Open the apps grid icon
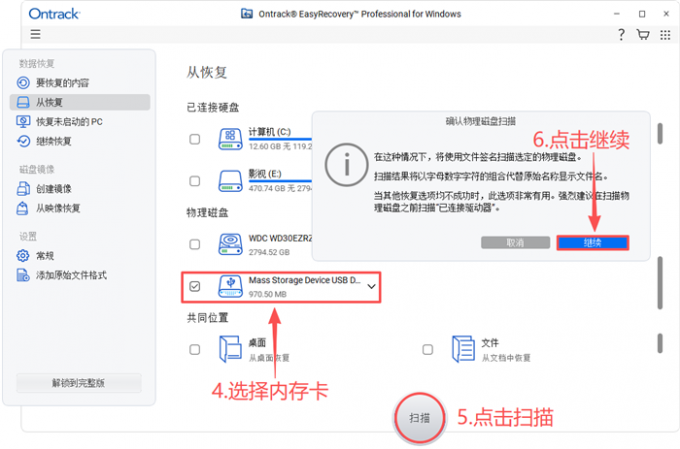 665,35
